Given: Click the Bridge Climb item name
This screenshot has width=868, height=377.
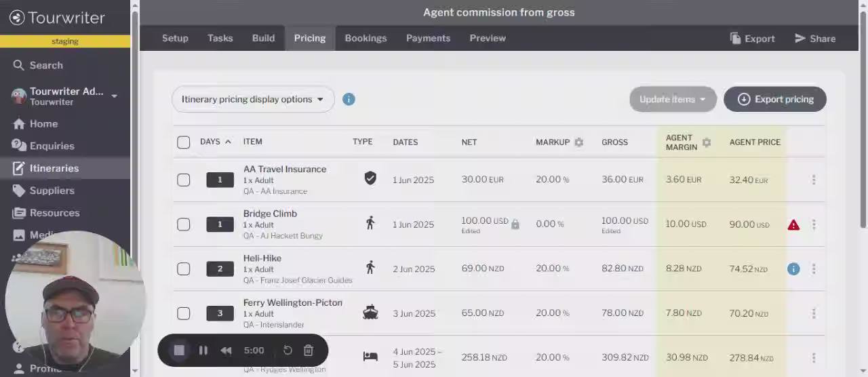Looking at the screenshot, I should [x=270, y=214].
